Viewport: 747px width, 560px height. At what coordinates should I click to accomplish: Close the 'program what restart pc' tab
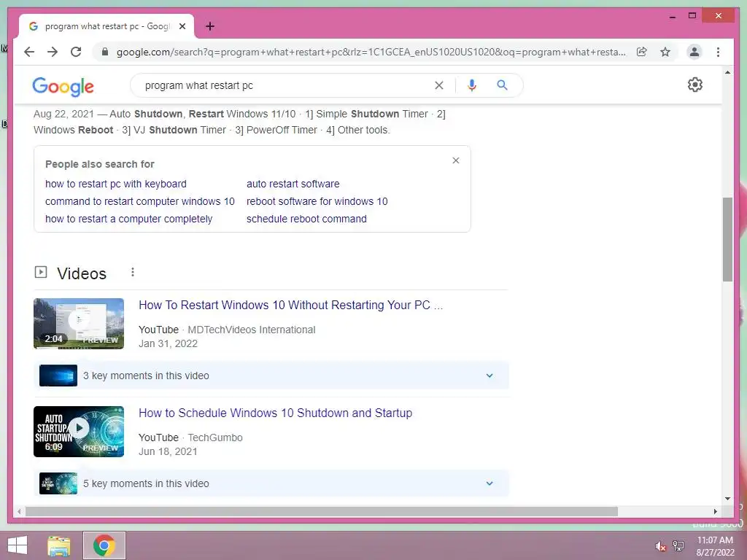pos(182,26)
